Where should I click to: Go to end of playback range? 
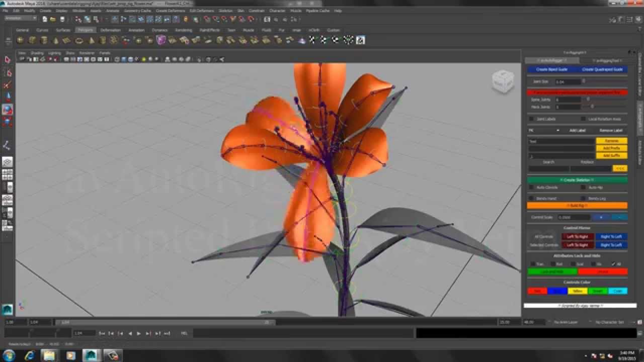[167, 333]
